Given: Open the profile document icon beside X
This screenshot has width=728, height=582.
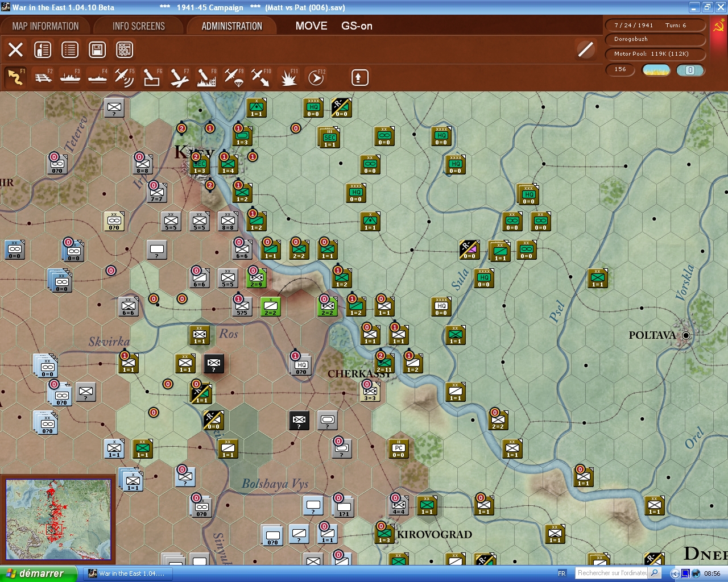Looking at the screenshot, I should coord(43,49).
